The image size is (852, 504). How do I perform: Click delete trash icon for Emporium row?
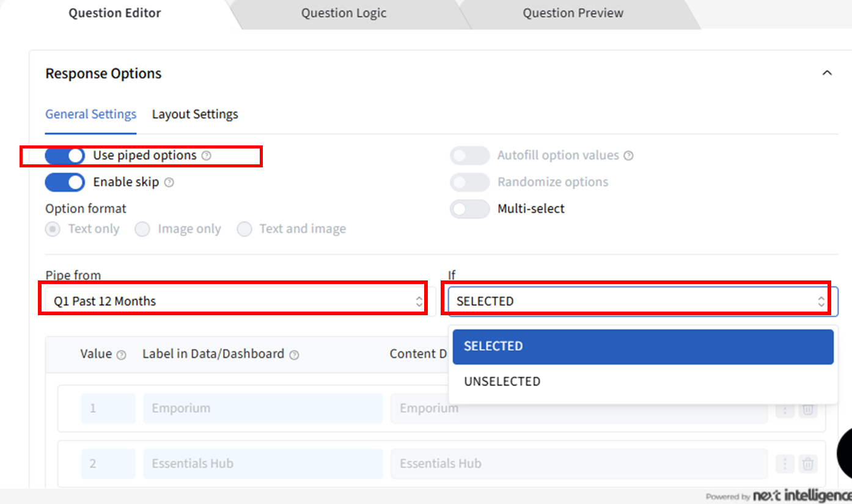(807, 409)
